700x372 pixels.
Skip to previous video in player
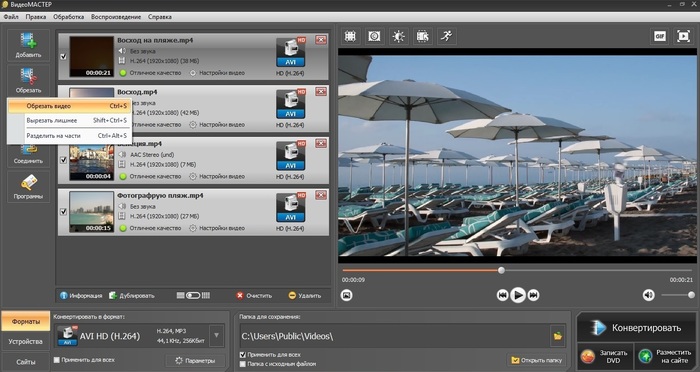click(x=502, y=295)
